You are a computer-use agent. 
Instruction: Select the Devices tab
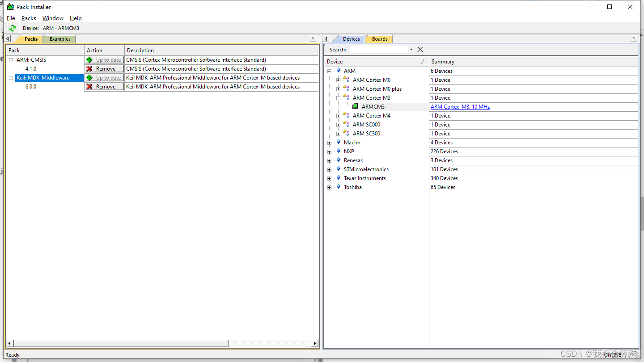(351, 39)
